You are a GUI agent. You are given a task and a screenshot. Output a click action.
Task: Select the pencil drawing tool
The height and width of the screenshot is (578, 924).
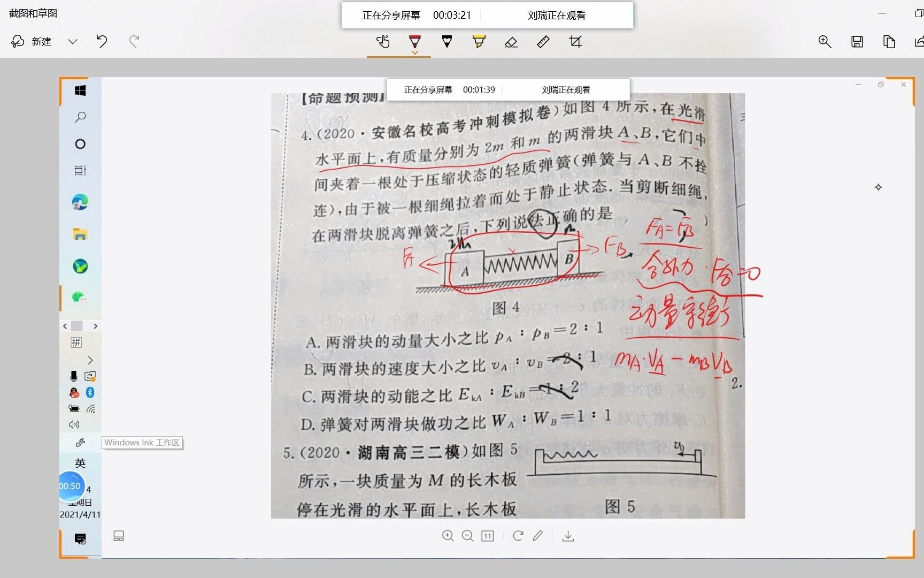tap(447, 42)
